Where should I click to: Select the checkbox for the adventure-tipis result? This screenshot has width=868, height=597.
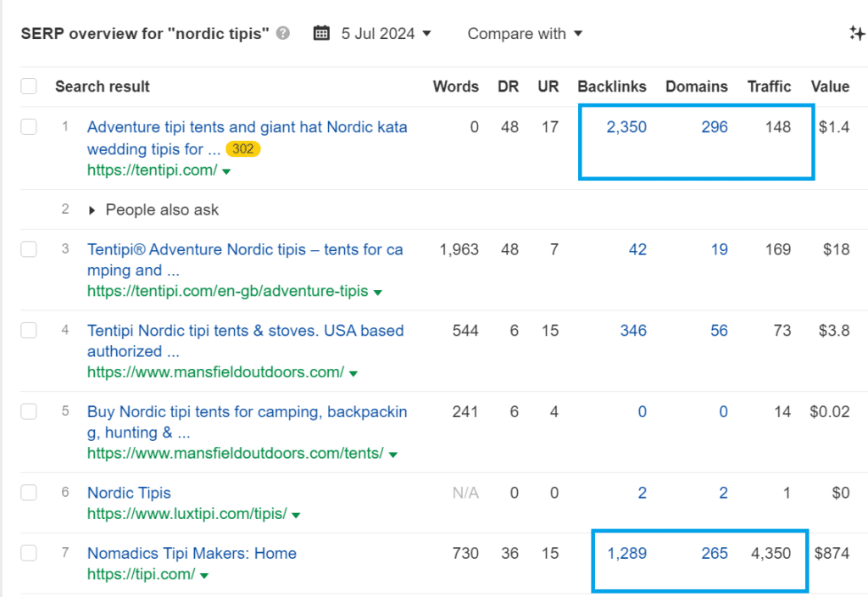point(29,249)
